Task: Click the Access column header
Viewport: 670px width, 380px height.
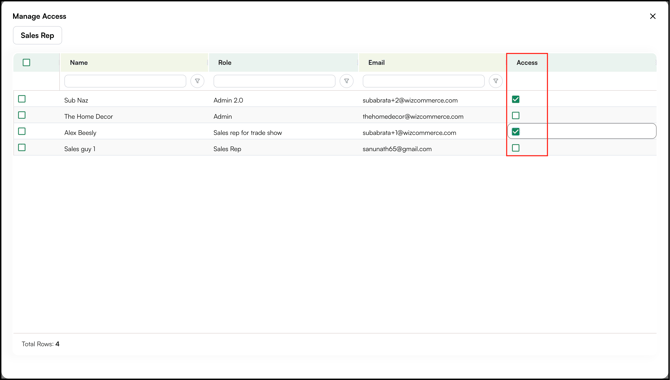Action: tap(527, 62)
